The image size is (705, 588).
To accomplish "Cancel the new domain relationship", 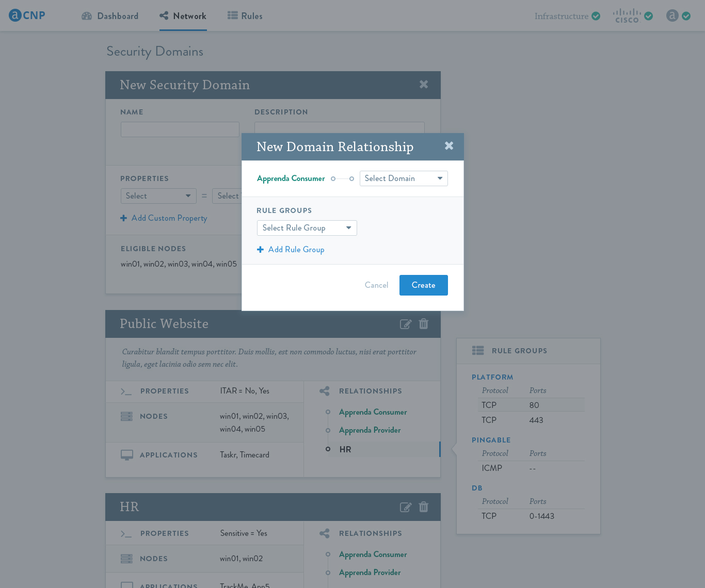I will click(x=376, y=285).
